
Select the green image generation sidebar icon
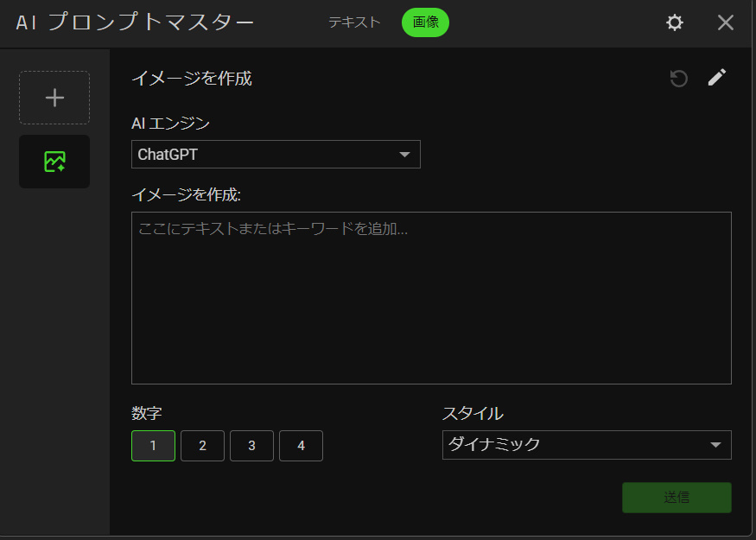click(x=54, y=162)
